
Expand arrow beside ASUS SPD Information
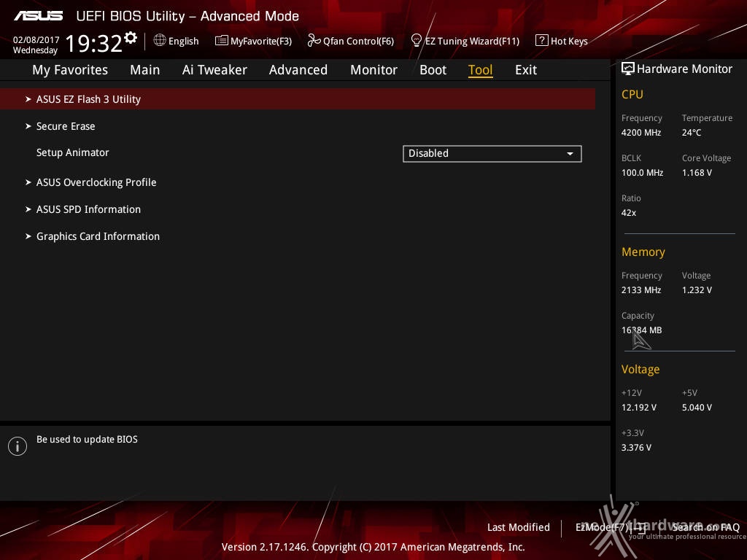(x=28, y=209)
